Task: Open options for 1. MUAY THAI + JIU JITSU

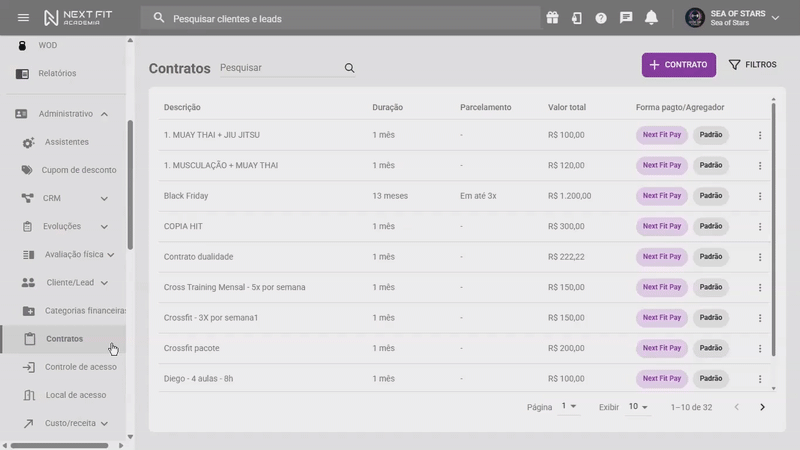Action: click(x=760, y=135)
